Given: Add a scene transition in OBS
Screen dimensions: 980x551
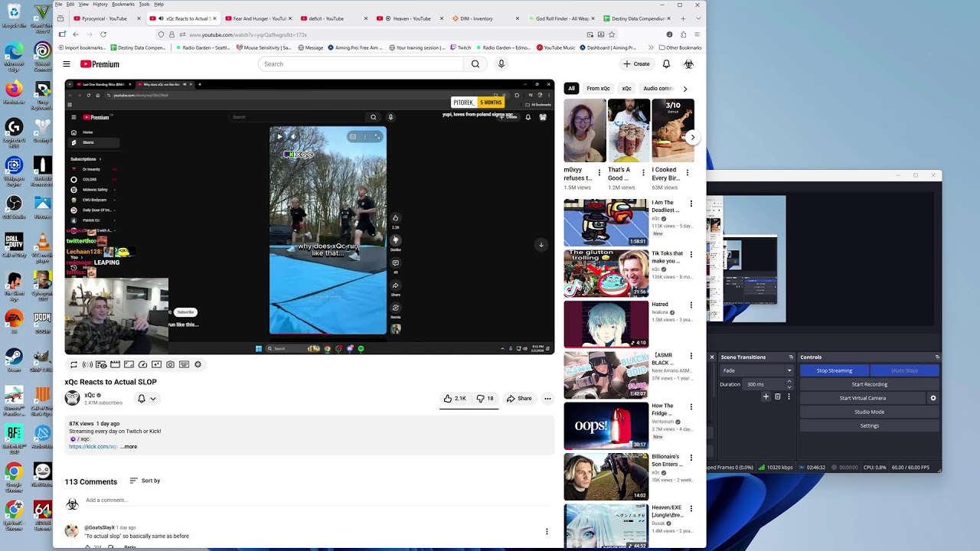Looking at the screenshot, I should click(x=766, y=397).
